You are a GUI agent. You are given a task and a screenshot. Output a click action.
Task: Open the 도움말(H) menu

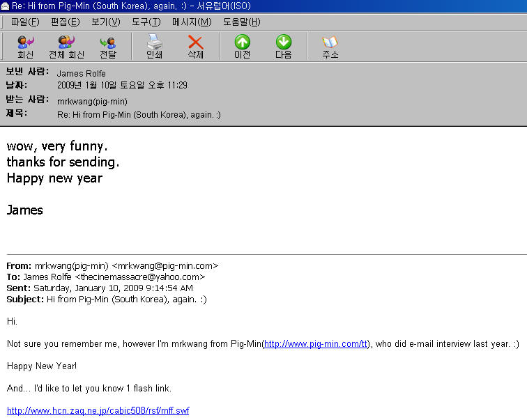(241, 22)
